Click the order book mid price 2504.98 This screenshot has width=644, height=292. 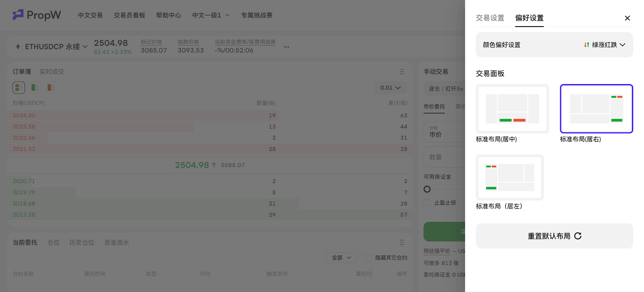tap(192, 165)
